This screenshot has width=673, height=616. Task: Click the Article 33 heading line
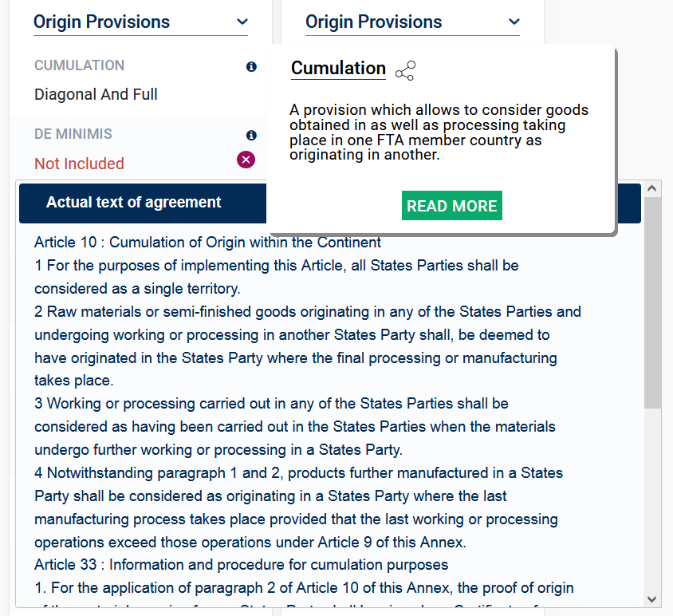[241, 565]
